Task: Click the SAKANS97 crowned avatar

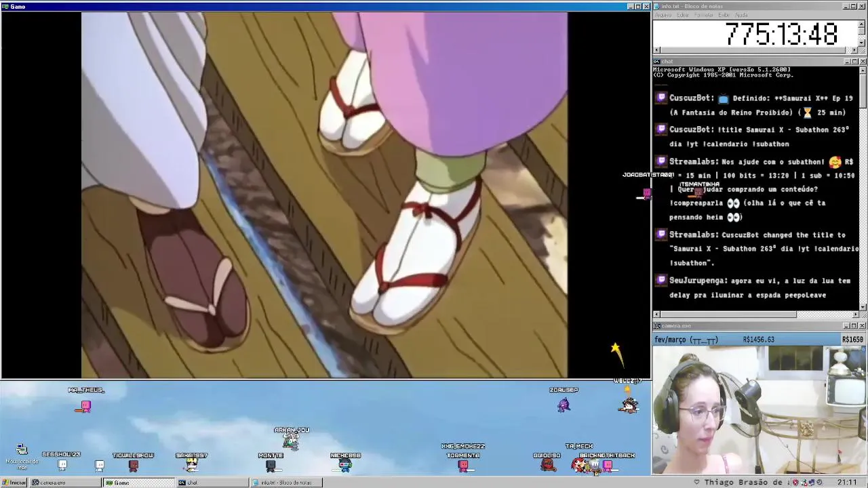Action: (x=191, y=465)
